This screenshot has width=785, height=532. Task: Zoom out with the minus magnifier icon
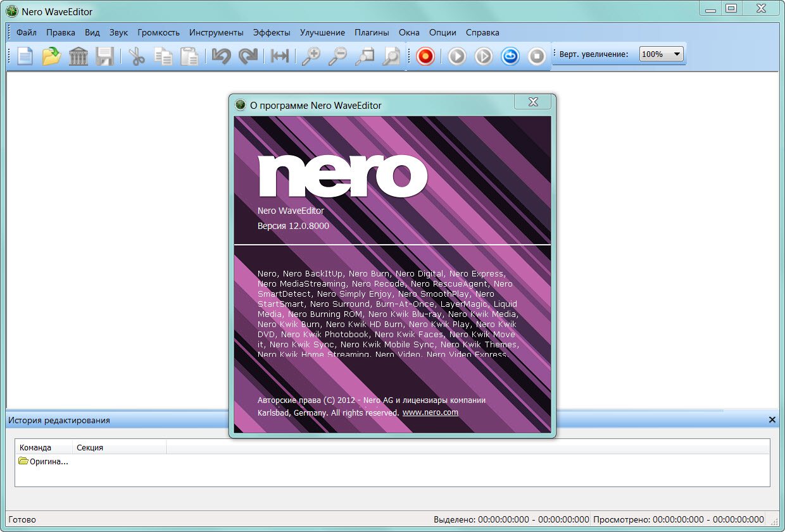click(x=337, y=56)
